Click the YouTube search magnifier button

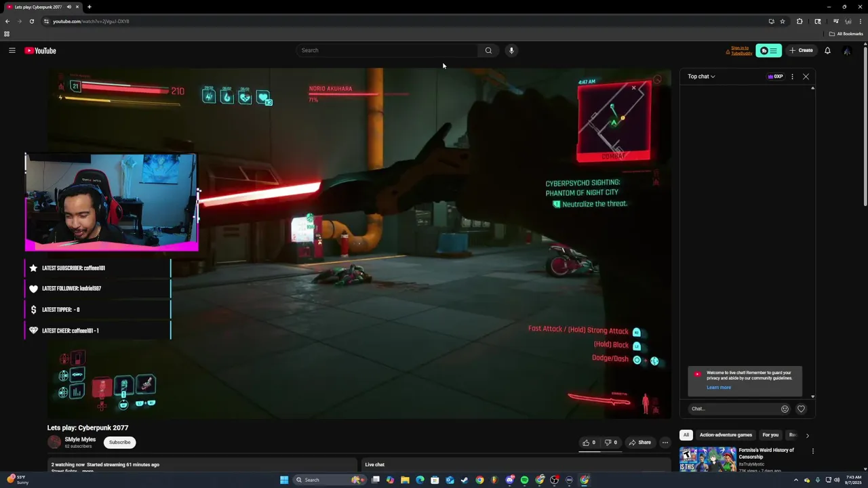488,50
